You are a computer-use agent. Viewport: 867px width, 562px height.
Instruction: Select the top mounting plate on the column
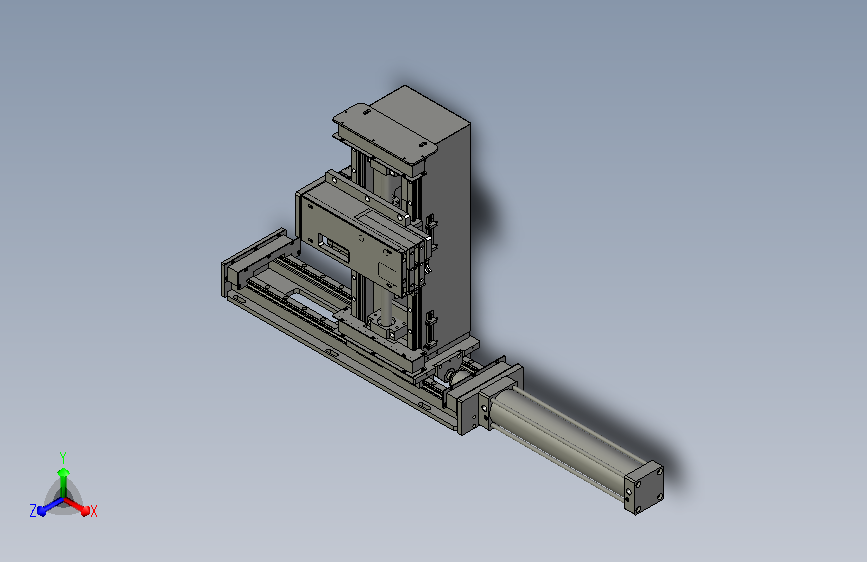(x=385, y=133)
